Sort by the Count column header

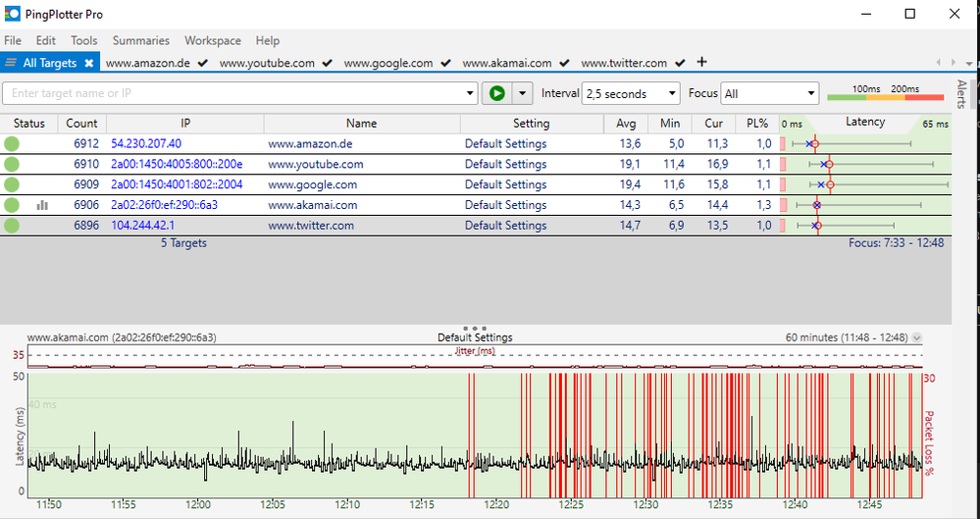pos(81,124)
